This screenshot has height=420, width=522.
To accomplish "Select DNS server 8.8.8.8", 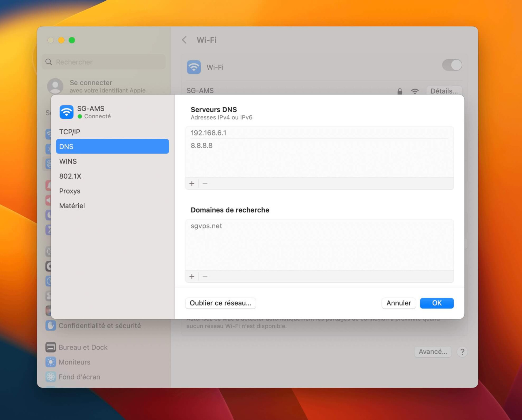I will 319,145.
